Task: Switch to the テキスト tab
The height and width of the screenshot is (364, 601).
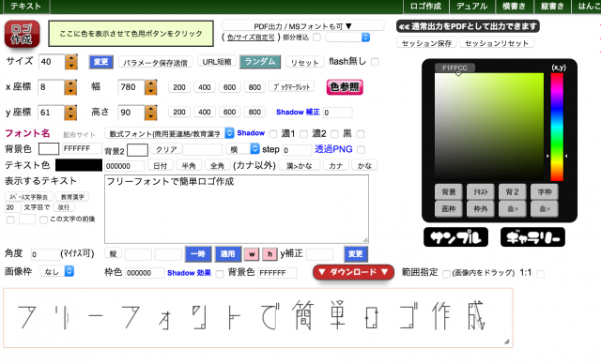Action: (25, 7)
